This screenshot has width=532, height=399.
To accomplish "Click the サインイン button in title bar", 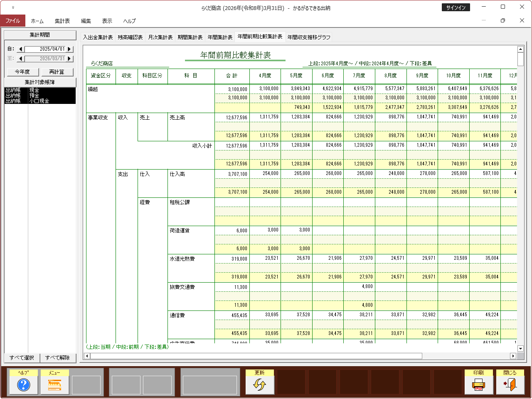I will click(x=456, y=7).
